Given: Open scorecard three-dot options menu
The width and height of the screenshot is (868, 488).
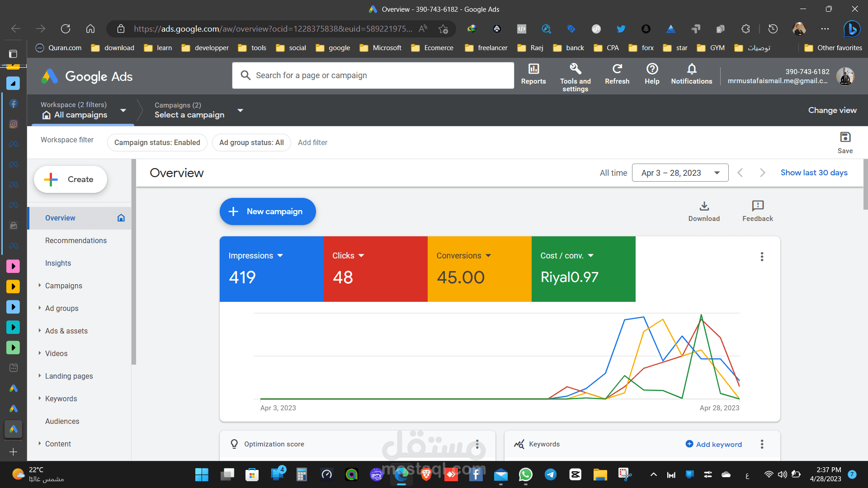Looking at the screenshot, I should click(x=762, y=257).
